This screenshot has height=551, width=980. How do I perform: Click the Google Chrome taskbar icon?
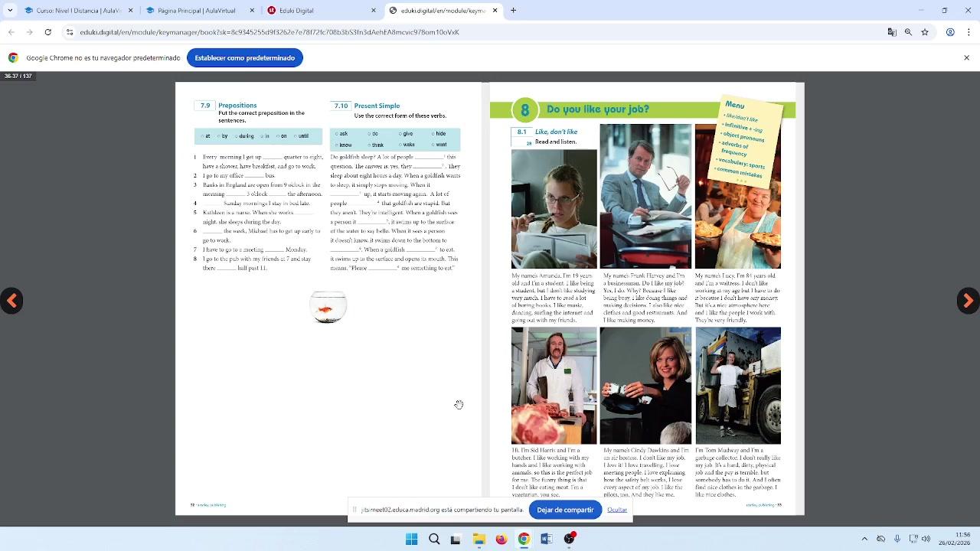pyautogui.click(x=524, y=539)
